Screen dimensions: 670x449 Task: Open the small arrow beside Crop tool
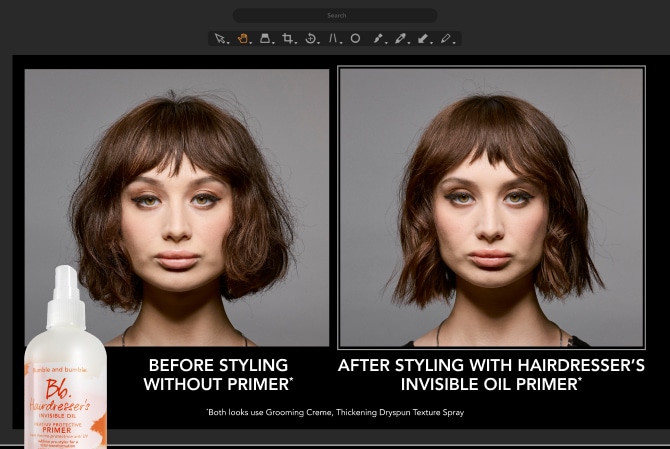(x=296, y=42)
